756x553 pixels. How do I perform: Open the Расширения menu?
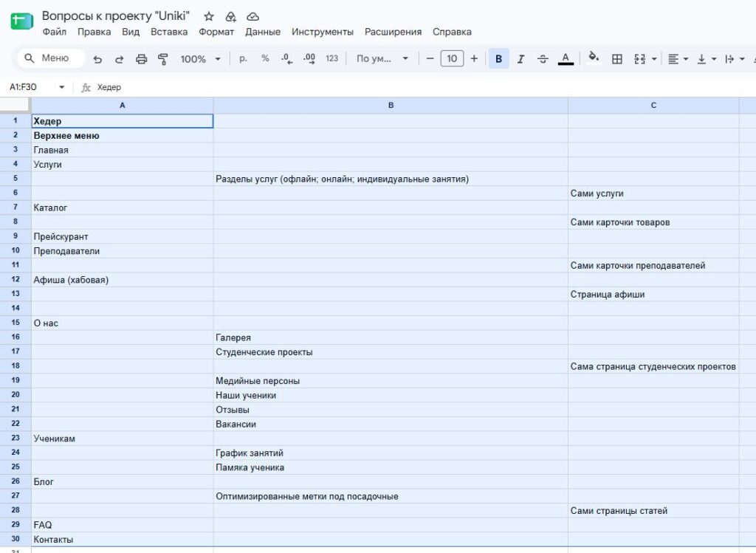(393, 32)
